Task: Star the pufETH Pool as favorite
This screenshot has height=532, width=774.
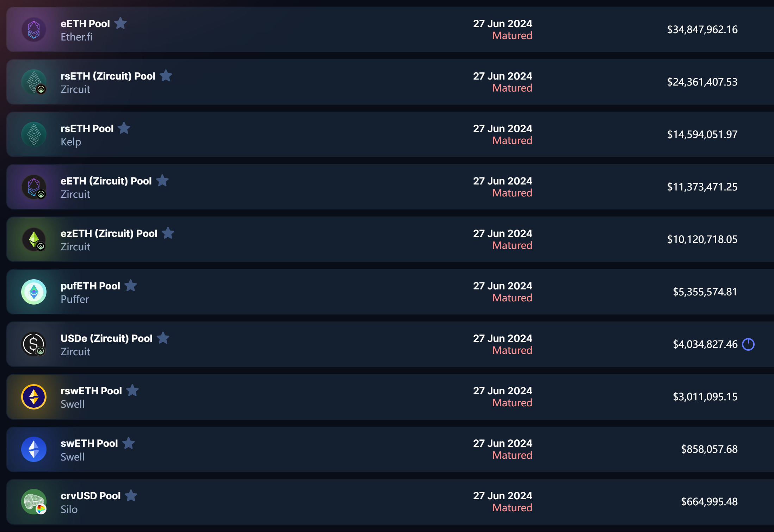Action: [131, 286]
